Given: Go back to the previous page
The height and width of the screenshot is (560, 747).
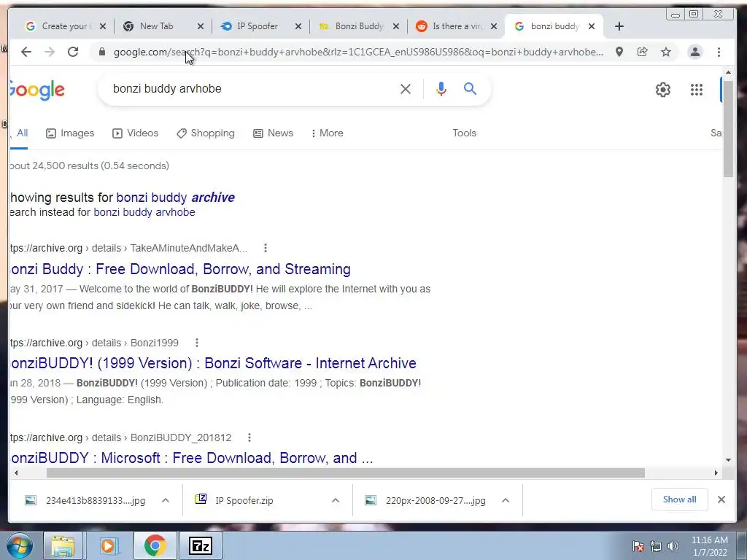Looking at the screenshot, I should 26,52.
